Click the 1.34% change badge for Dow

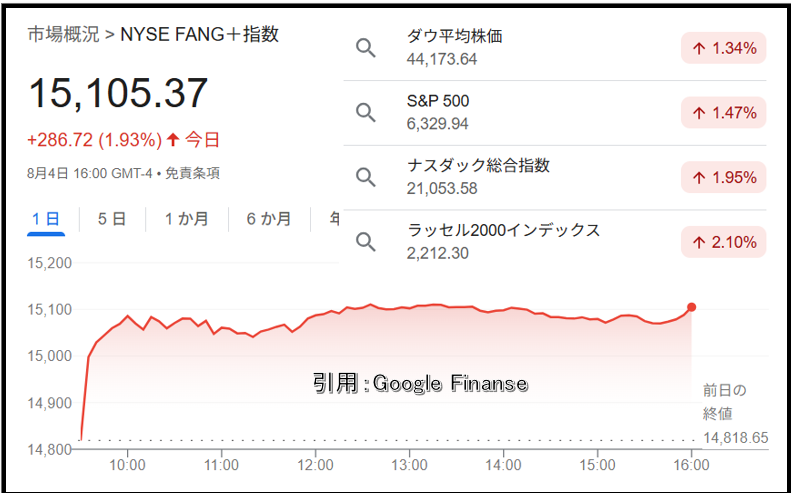pos(723,48)
